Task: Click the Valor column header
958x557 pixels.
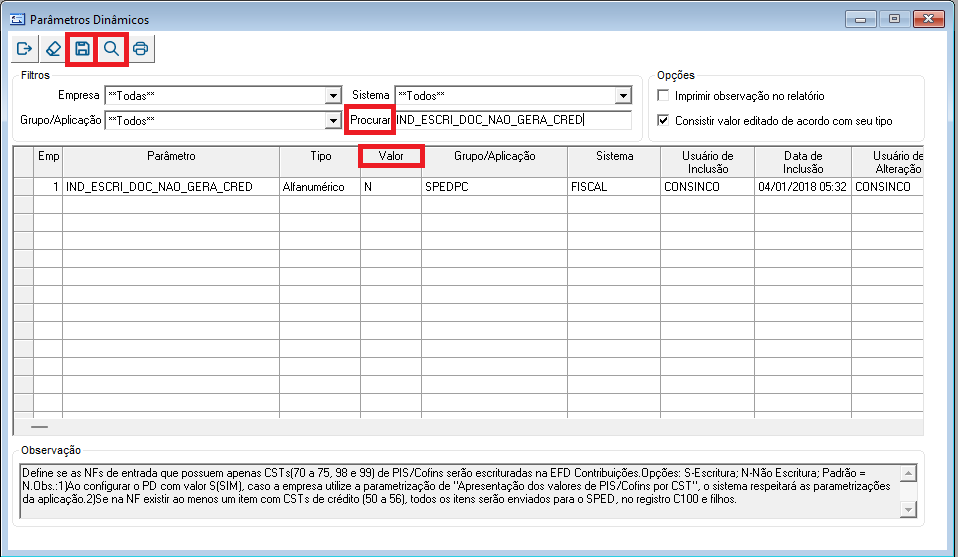Action: [391, 162]
